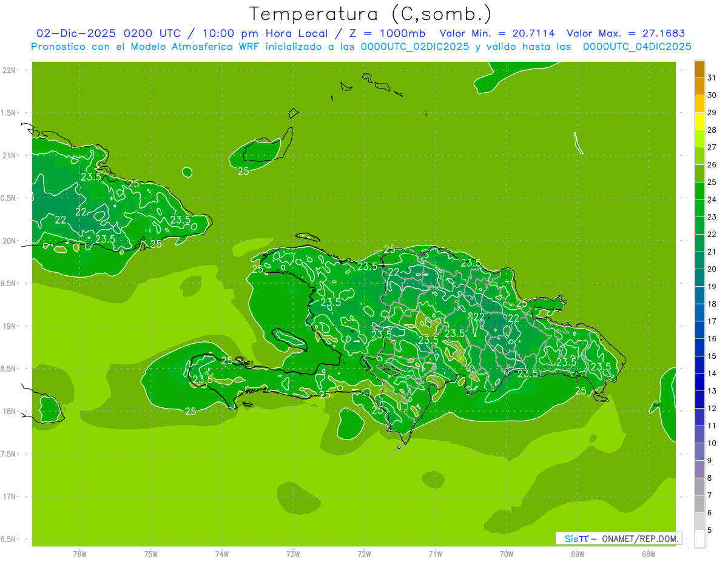
Task: Click the '5' legend label
Action: 709,530
